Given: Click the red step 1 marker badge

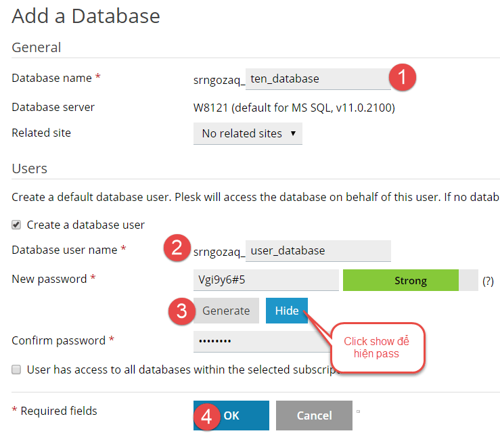Looking at the screenshot, I should 403,78.
